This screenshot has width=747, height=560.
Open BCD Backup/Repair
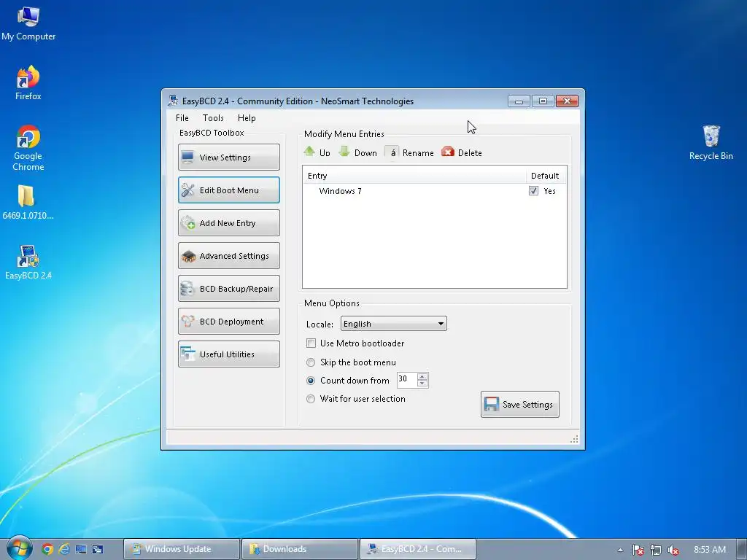point(228,289)
